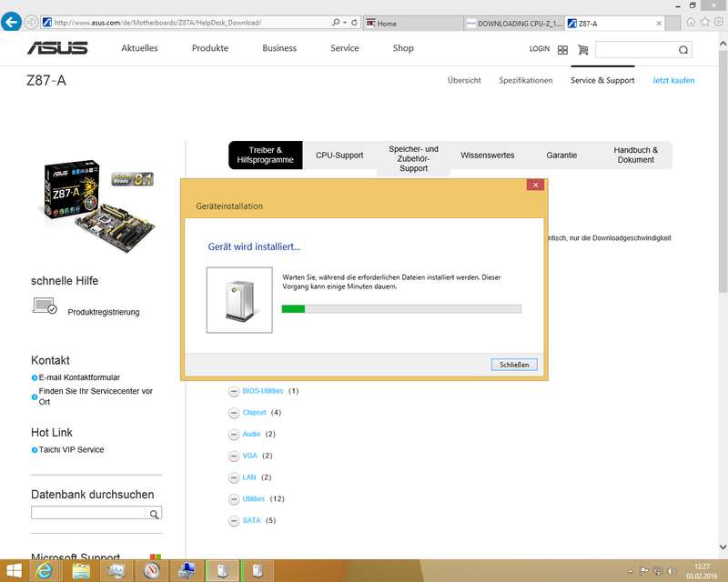Open the Übersicht product tab
The width and height of the screenshot is (728, 582).
464,80
